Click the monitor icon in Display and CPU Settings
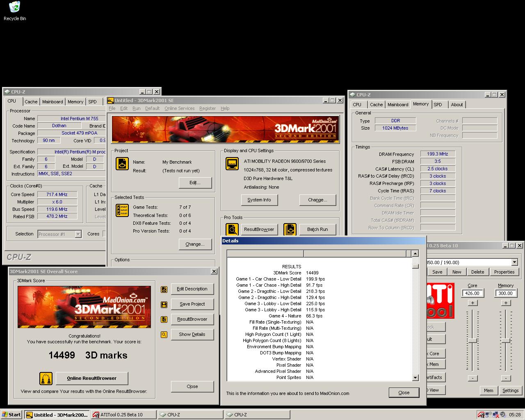The height and width of the screenshot is (420, 525). (232, 164)
